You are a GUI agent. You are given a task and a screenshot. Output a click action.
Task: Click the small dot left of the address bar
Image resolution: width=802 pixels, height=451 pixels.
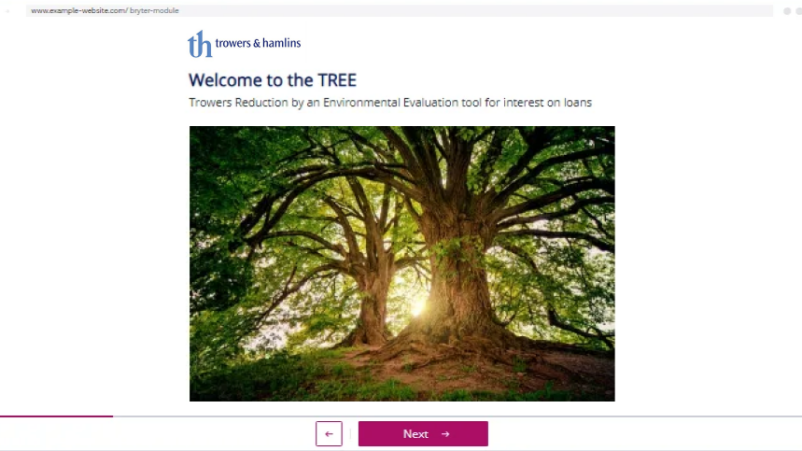tap(8, 11)
